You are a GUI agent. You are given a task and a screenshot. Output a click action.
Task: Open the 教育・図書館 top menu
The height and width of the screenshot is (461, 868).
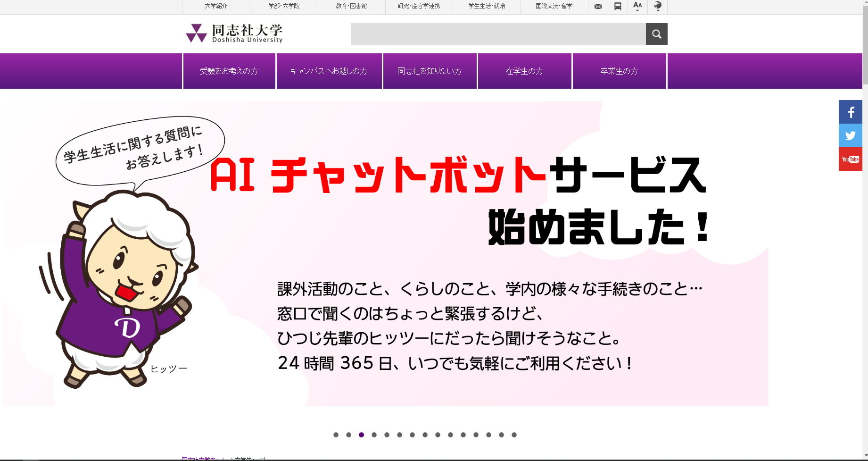coord(352,7)
